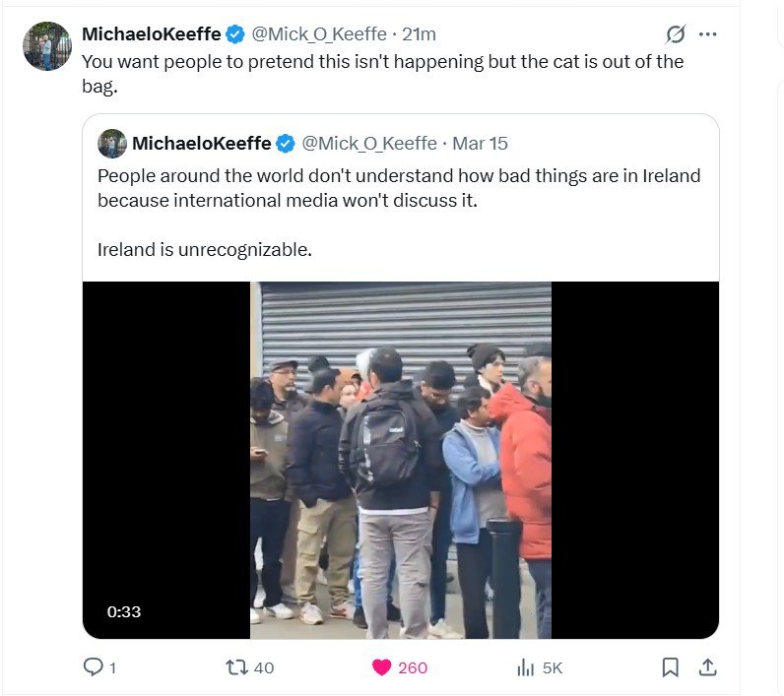Screen dimensions: 784x696
Task: Open the 21m timestamp link
Action: pos(419,34)
